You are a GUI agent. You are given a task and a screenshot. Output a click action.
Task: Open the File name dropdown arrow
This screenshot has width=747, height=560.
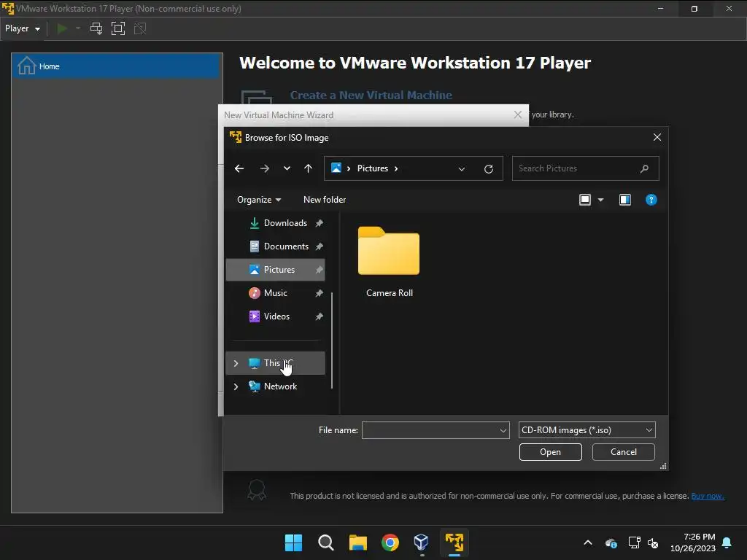click(503, 430)
